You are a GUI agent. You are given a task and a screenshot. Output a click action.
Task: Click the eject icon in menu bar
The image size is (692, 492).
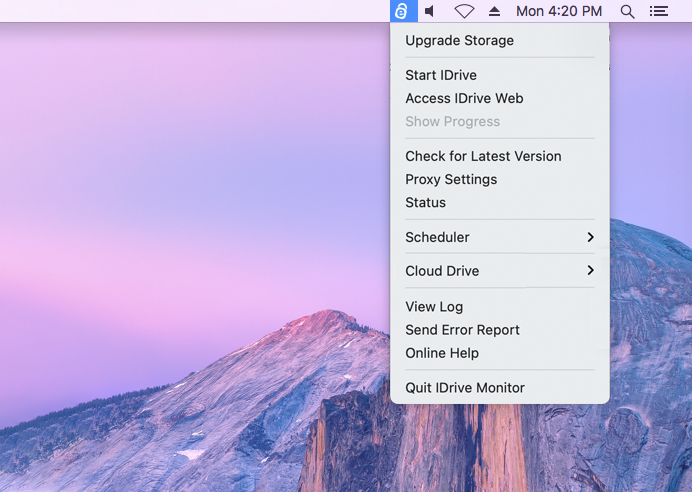494,11
